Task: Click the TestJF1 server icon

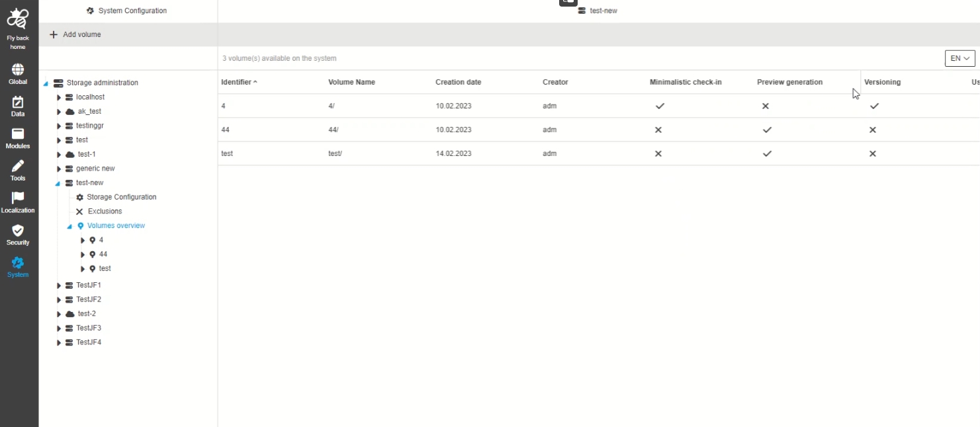Action: click(x=69, y=286)
